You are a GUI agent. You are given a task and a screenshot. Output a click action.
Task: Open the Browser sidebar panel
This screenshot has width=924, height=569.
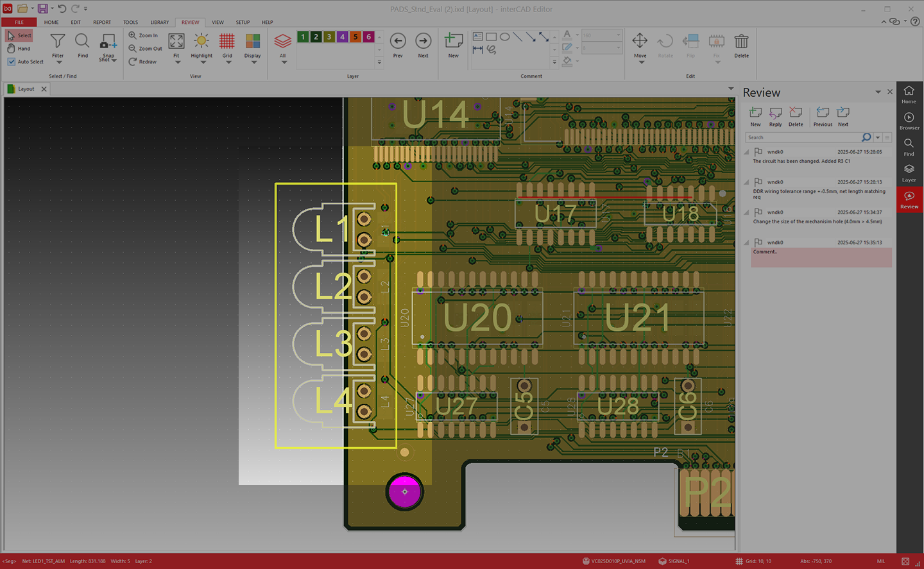[x=909, y=121]
